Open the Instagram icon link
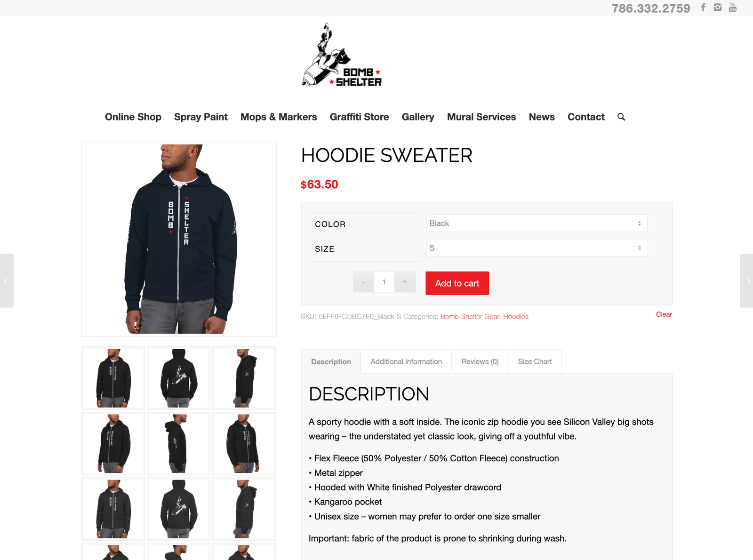This screenshot has height=560, width=753. click(x=718, y=8)
